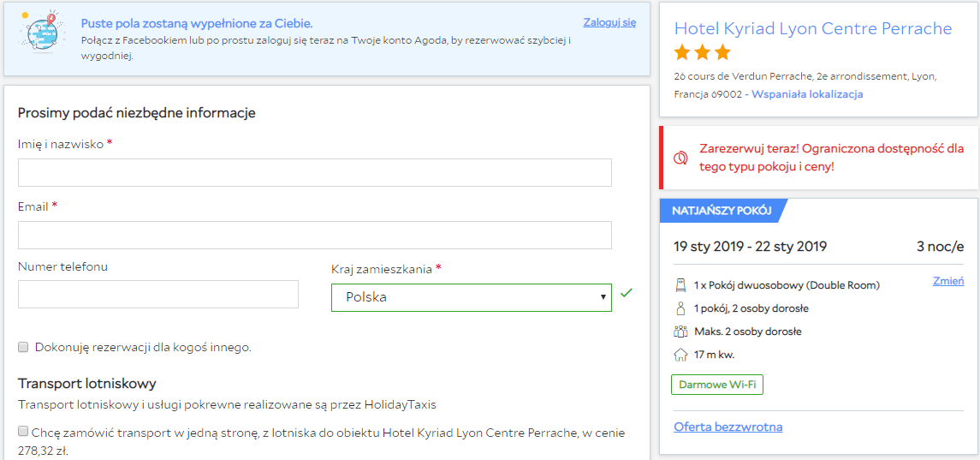Click the Darmowe Wi-Fi badge
This screenshot has width=980, height=460.
[x=717, y=385]
